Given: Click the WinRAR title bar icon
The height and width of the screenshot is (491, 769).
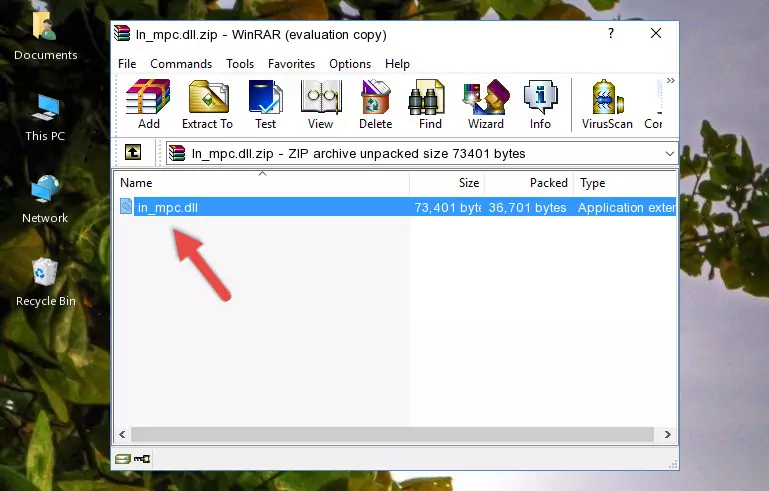Looking at the screenshot, I should tap(122, 33).
